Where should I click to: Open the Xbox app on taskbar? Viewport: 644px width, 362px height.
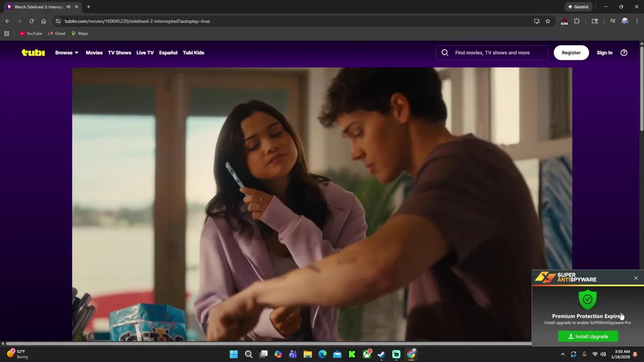pyautogui.click(x=367, y=354)
